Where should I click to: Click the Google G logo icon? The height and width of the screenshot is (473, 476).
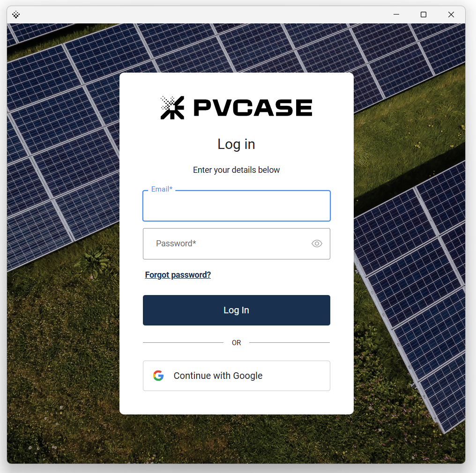(158, 376)
